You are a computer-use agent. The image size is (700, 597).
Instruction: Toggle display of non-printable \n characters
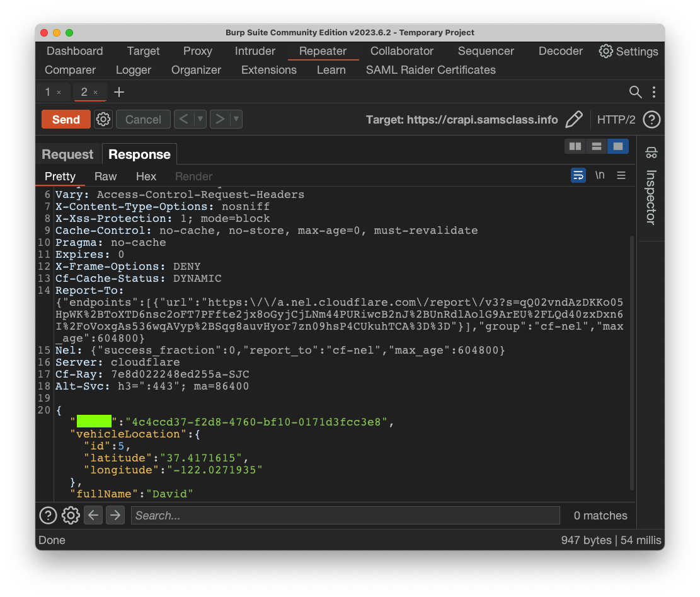(x=600, y=175)
